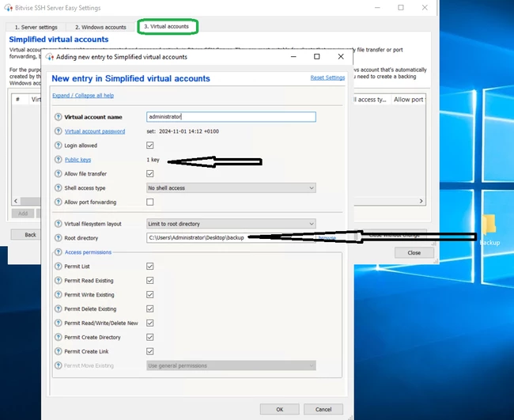The height and width of the screenshot is (420, 514).
Task: Click right scroll arrow in accounts table
Action: point(421,201)
